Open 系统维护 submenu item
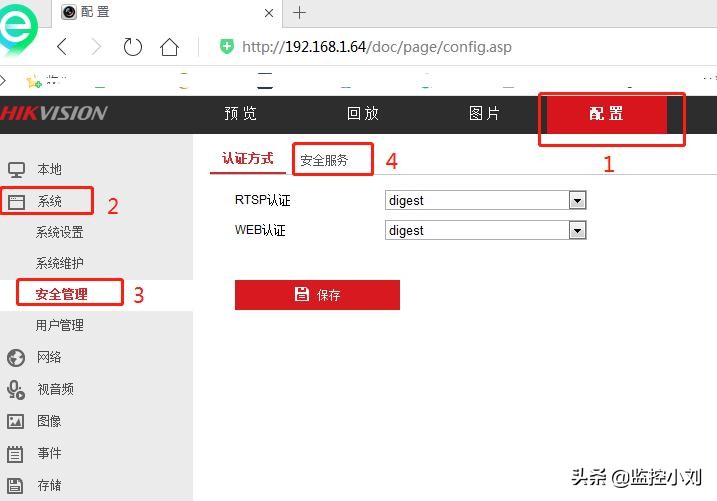The width and height of the screenshot is (717, 501). pyautogui.click(x=59, y=263)
